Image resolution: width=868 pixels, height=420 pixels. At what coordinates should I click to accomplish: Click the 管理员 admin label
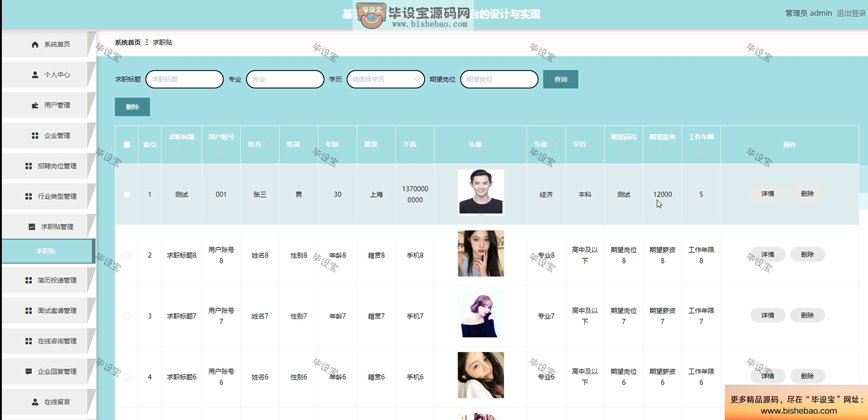coord(809,13)
